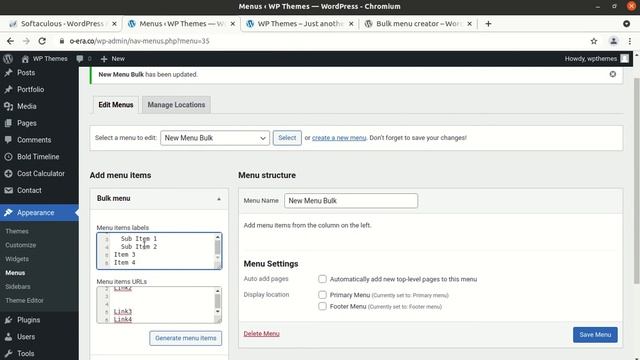
Task: Click create a new menu link
Action: (x=339, y=138)
